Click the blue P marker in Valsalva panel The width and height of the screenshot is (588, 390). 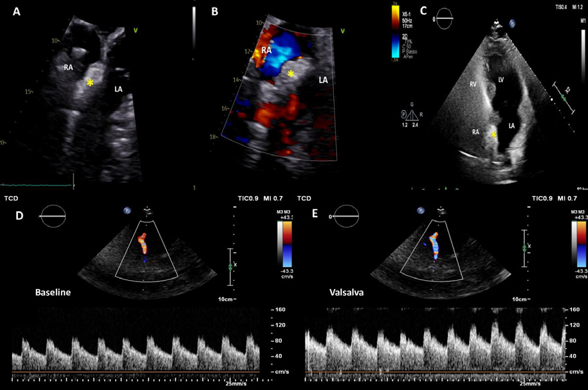pos(420,210)
